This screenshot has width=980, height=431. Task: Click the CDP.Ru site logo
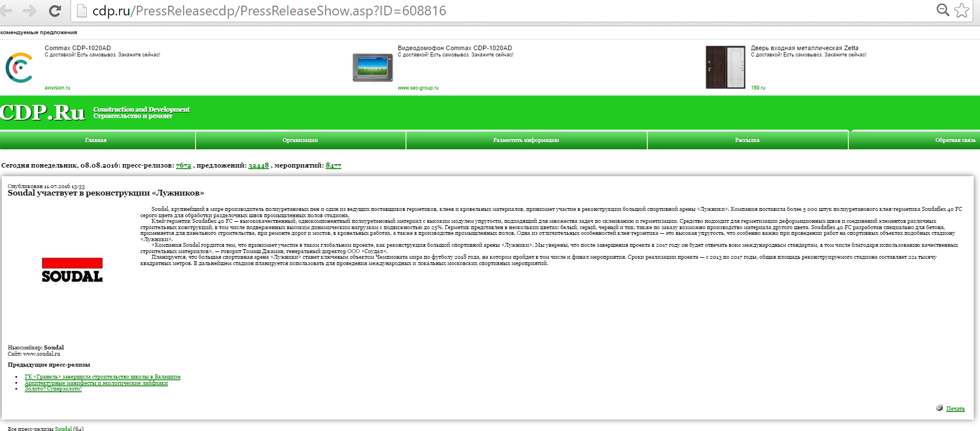pos(43,112)
